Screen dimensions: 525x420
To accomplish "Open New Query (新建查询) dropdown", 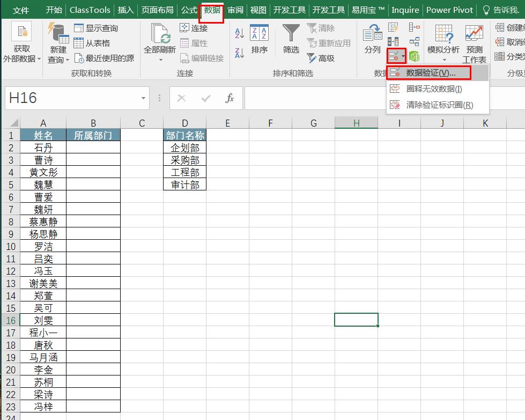I will 58,42.
